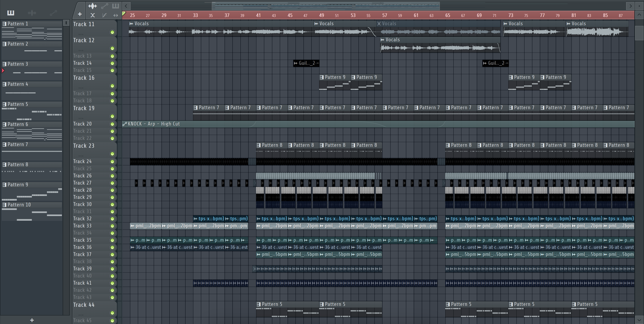Open menu of first Pattern 9 clip on Track 16
The height and width of the screenshot is (324, 644).
(322, 77)
